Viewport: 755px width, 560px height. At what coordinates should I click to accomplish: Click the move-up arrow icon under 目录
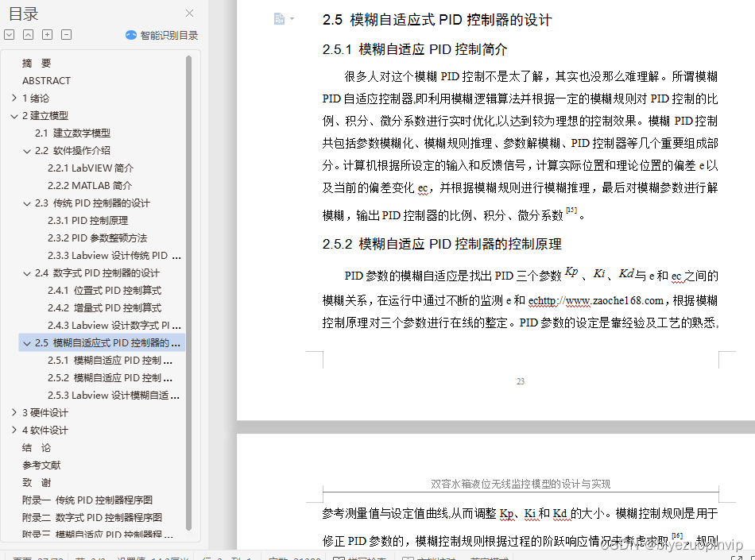(29, 35)
